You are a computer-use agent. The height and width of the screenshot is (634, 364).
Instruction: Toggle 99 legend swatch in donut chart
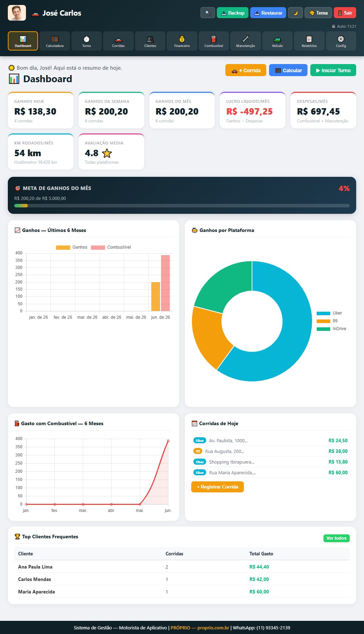pos(323,321)
